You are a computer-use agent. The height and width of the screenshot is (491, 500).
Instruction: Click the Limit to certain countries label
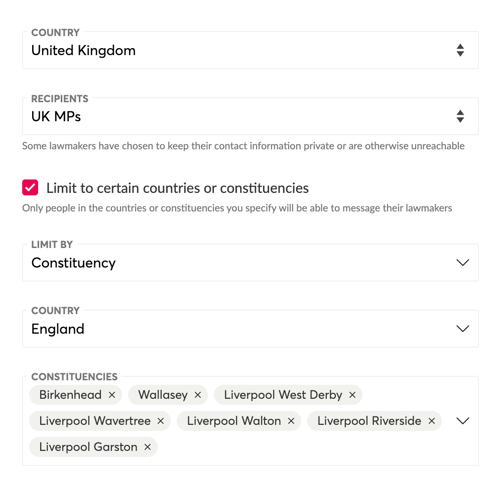[177, 188]
